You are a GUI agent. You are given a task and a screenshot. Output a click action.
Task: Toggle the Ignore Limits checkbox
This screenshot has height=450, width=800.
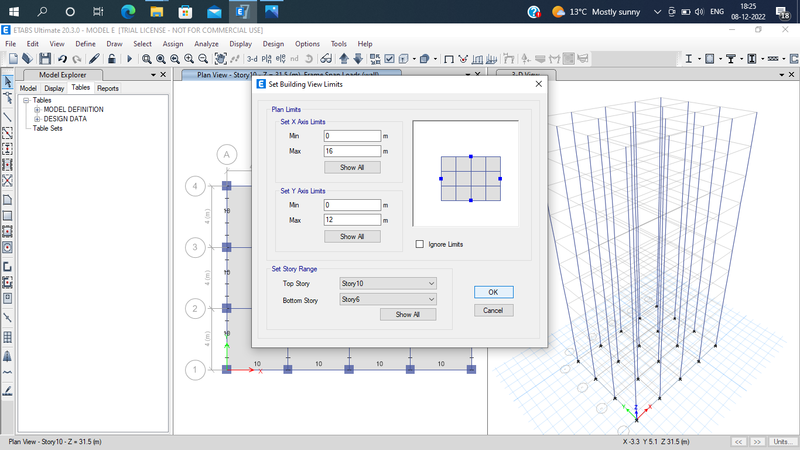pyautogui.click(x=419, y=244)
